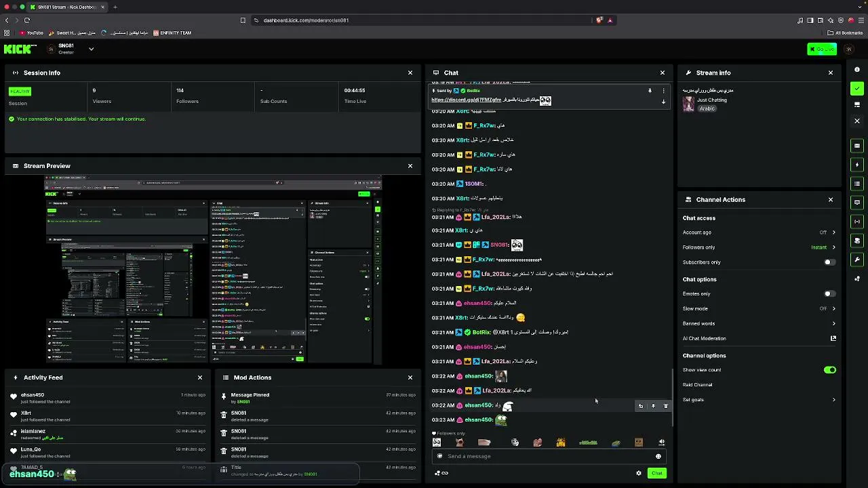868x488 pixels.
Task: Go back with browser back arrow
Action: (x=7, y=20)
